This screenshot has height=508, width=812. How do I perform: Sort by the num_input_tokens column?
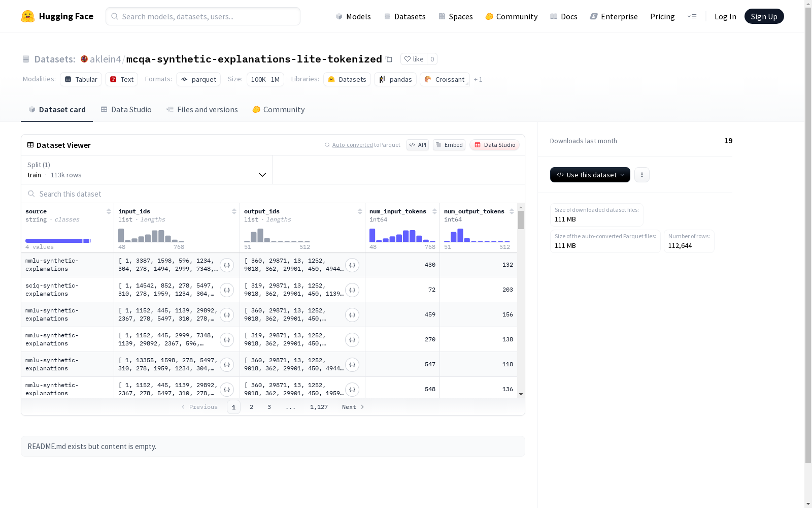(434, 211)
